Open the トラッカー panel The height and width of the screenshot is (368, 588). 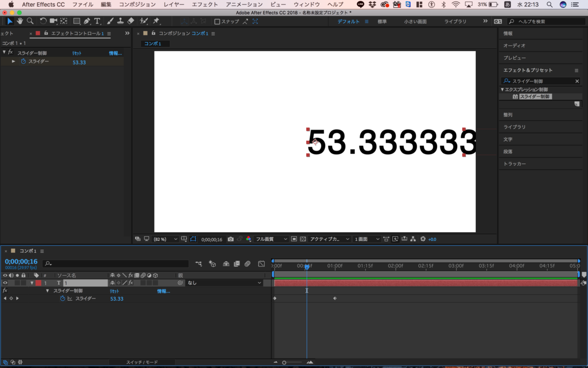[x=514, y=164]
